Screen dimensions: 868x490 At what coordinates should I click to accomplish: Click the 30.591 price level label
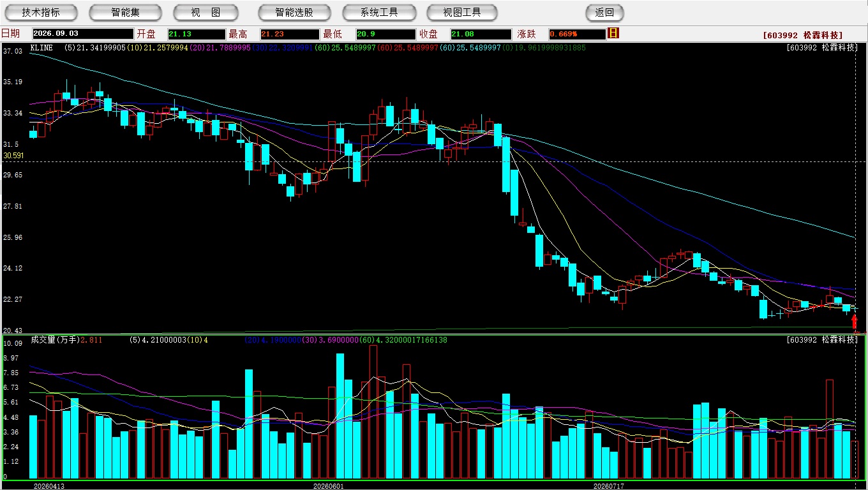coord(13,156)
